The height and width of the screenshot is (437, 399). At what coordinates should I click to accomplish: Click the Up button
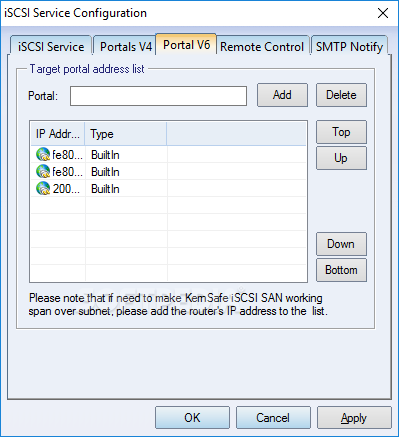[x=341, y=158]
